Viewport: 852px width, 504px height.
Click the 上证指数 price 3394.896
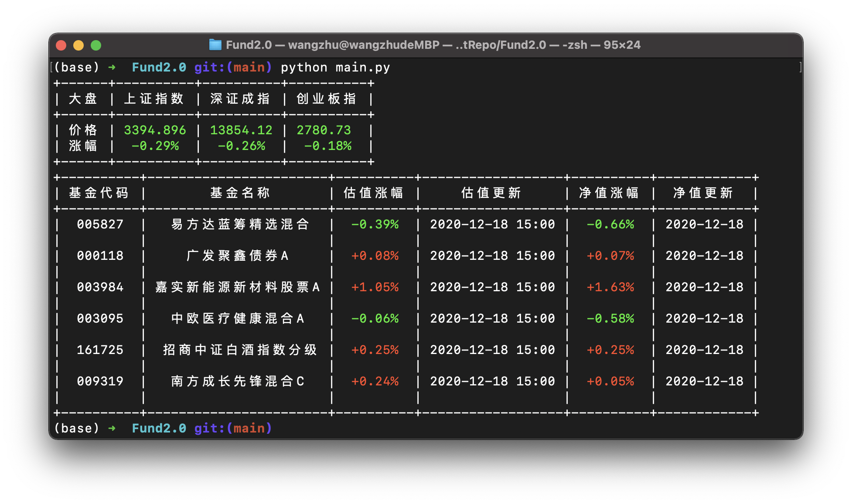[155, 130]
